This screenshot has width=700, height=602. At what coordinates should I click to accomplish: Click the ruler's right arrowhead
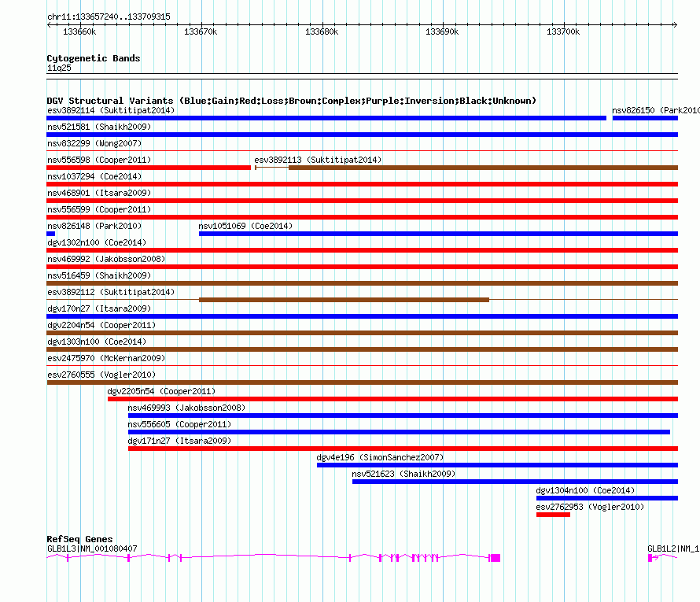(676, 24)
